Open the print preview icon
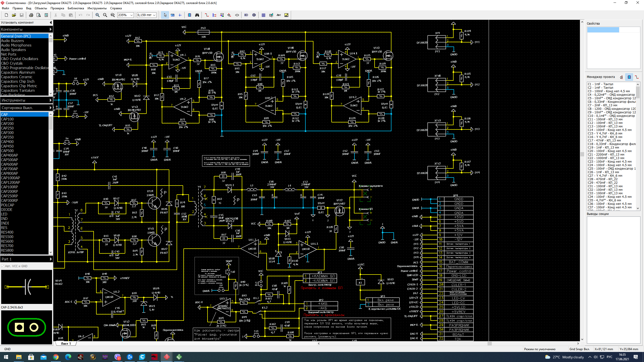This screenshot has width=644, height=362. pyautogui.click(x=38, y=15)
